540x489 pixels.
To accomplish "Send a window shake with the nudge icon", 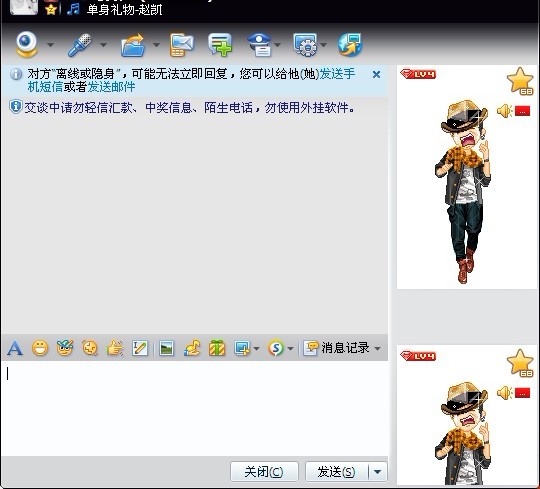I will coord(90,348).
